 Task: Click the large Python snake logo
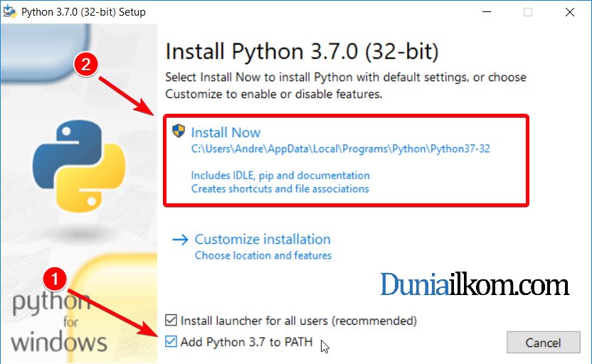point(79,166)
